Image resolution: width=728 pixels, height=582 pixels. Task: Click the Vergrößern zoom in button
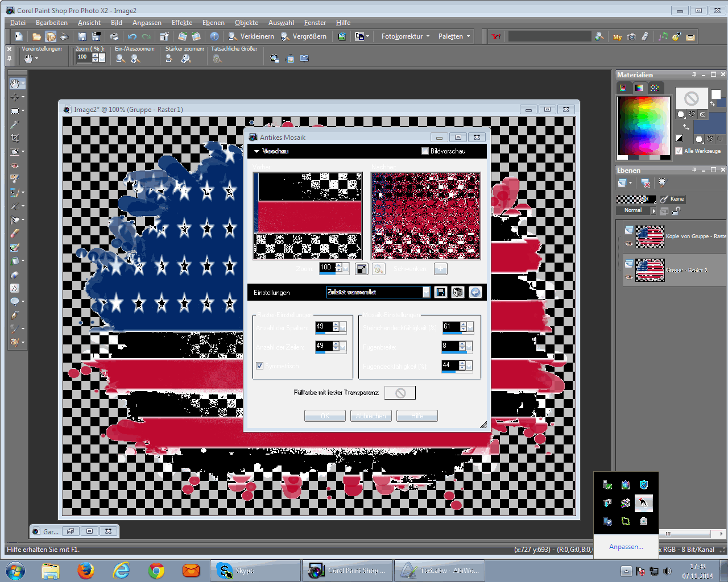[x=304, y=36]
